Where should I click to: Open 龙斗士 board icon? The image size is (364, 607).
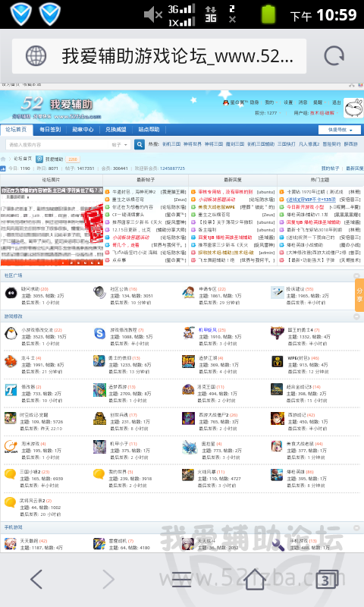click(x=11, y=361)
